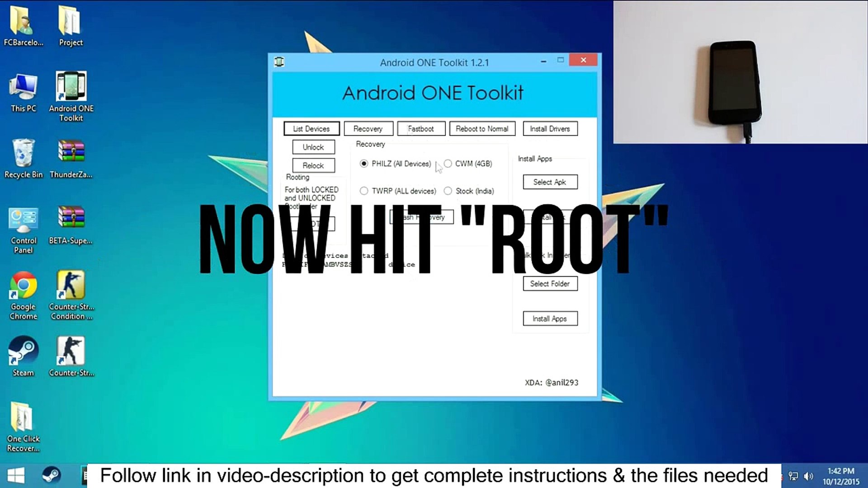Select the PHILZ (All Devices) recovery option
This screenshot has height=488, width=868.
(364, 164)
